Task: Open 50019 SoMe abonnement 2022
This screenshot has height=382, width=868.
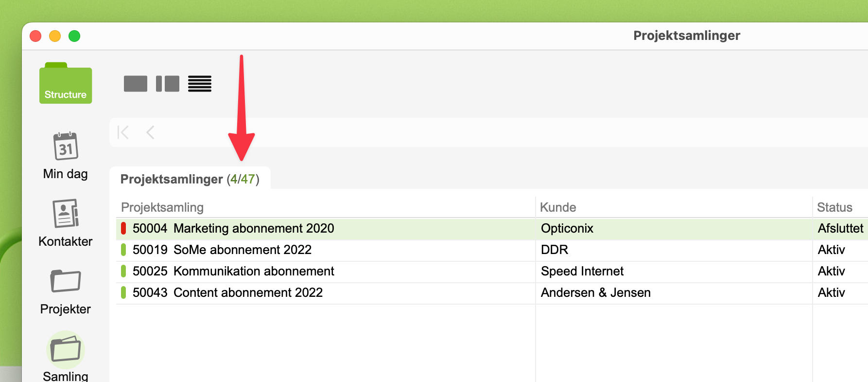Action: coord(222,250)
